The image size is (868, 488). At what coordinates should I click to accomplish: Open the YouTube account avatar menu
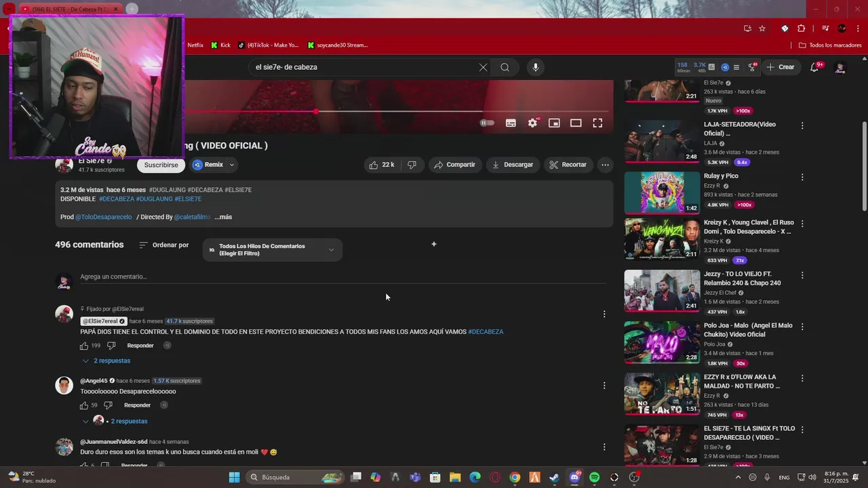[x=840, y=67]
